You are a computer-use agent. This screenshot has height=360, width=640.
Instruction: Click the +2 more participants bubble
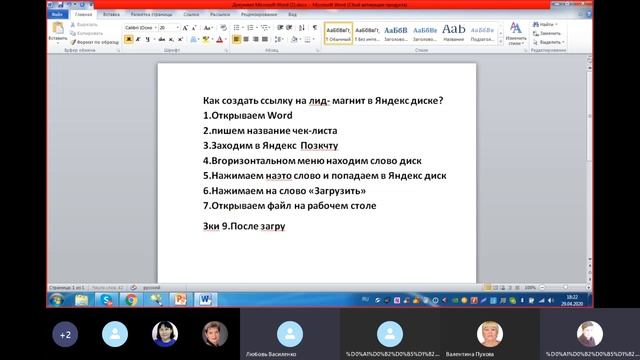[65, 335]
